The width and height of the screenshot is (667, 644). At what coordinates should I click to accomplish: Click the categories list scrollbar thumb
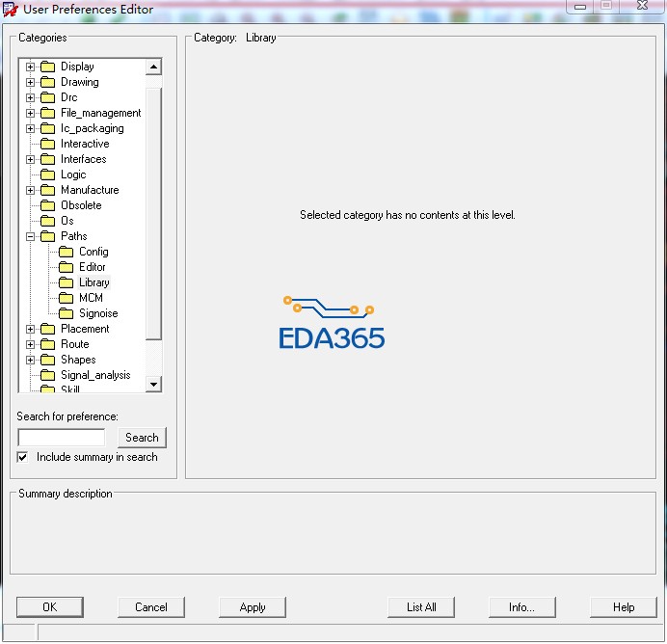click(153, 214)
